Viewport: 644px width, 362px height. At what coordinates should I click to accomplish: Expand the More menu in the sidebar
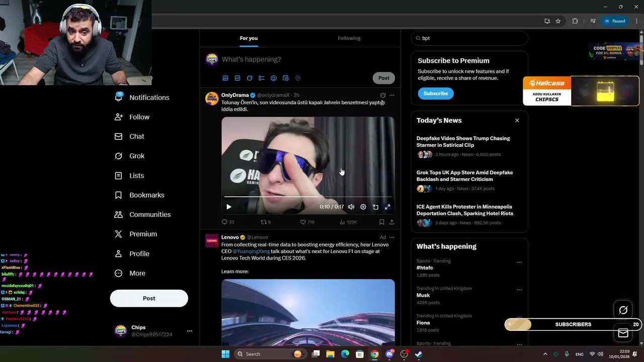(x=130, y=274)
